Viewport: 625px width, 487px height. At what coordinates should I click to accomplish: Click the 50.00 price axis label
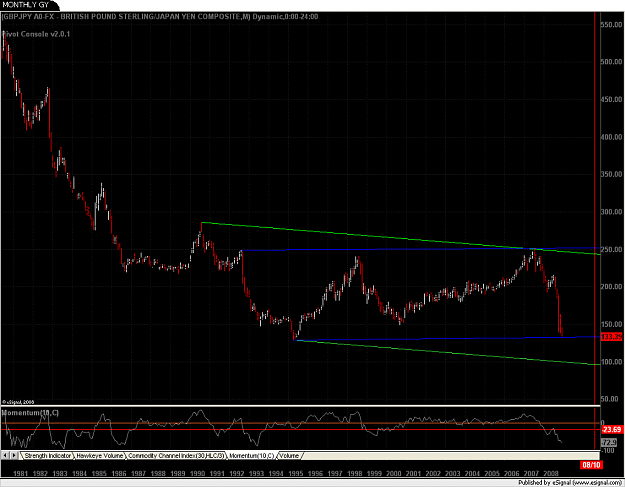tap(611, 399)
